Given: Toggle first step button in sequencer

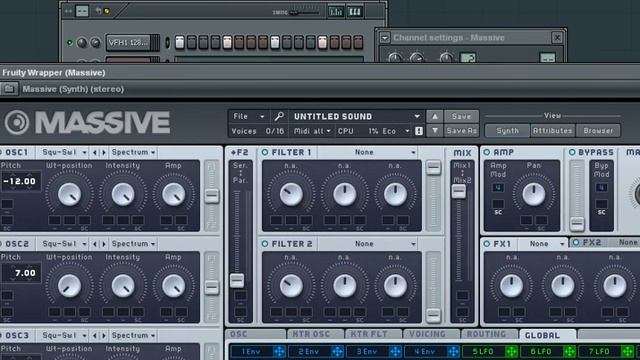Looking at the screenshot, I should pyautogui.click(x=180, y=42).
